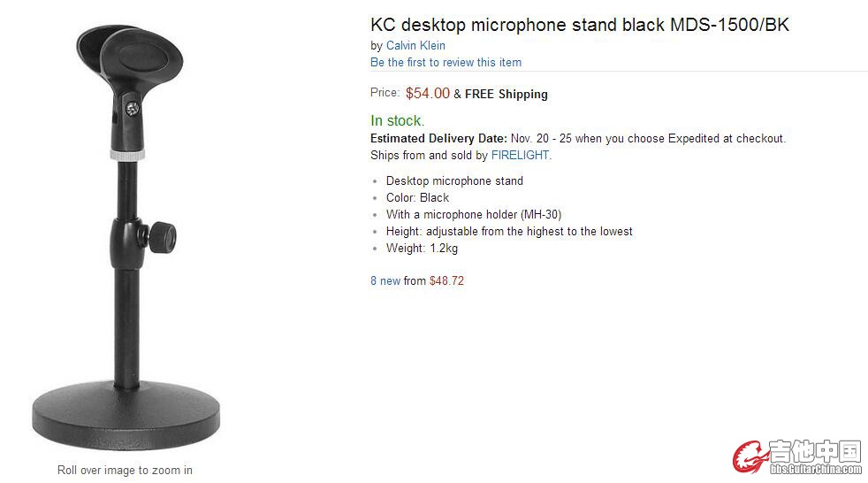868x483 pixels.
Task: Click the "Desktop microphone stand" bullet point
Action: (x=454, y=180)
